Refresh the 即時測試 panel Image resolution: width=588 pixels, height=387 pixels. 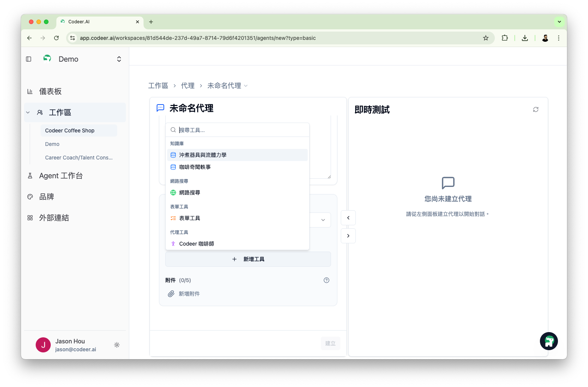(536, 109)
